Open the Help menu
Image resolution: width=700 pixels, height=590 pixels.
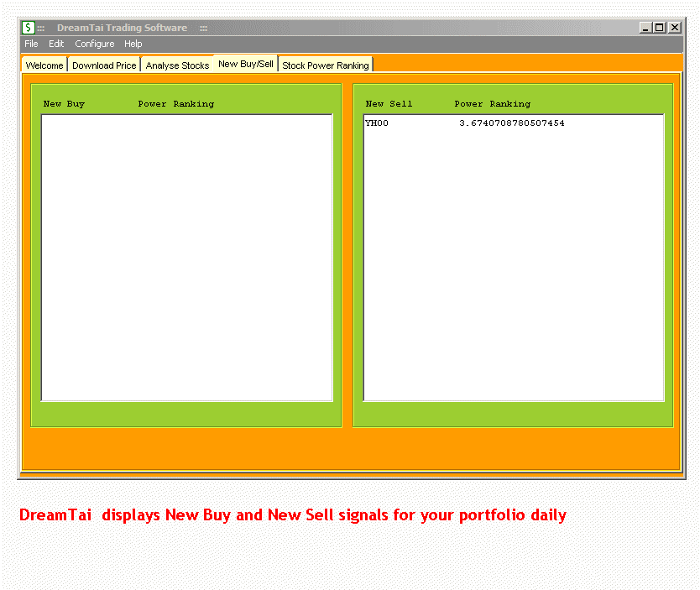point(133,44)
